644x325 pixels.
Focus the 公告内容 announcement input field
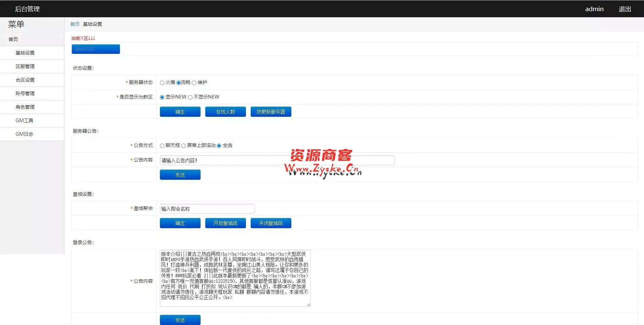pos(277,160)
